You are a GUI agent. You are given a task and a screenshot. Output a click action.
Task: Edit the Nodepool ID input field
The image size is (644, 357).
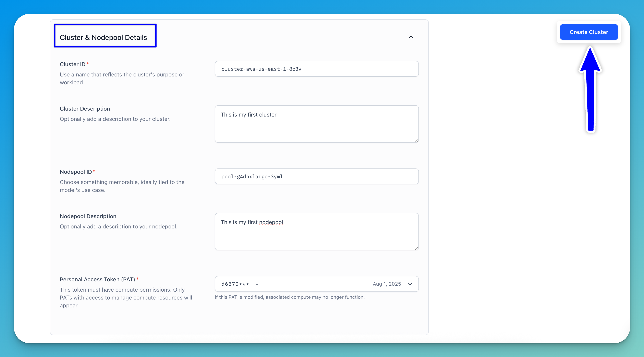tap(316, 176)
